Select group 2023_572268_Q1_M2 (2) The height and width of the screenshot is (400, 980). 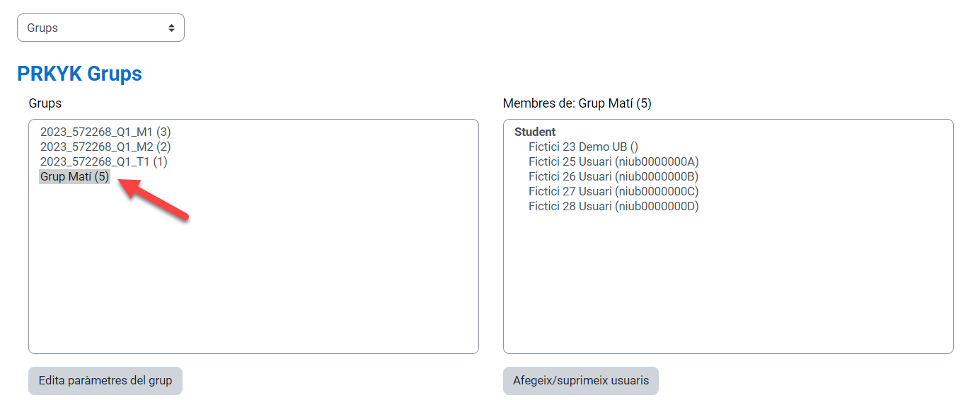click(105, 147)
